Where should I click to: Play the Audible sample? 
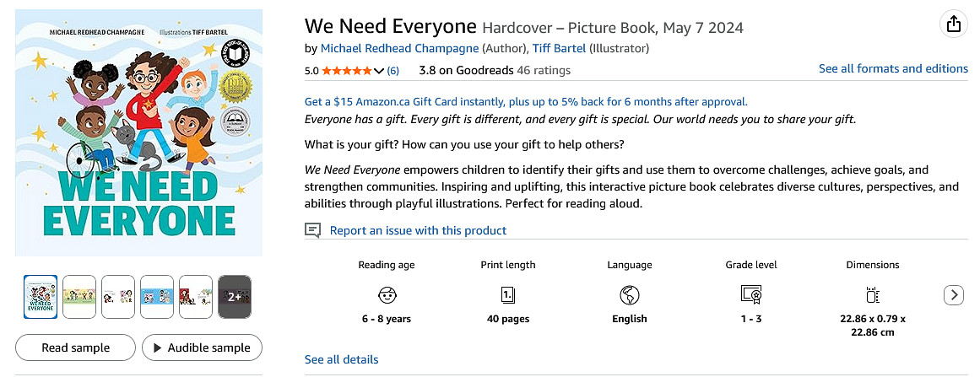tap(202, 347)
